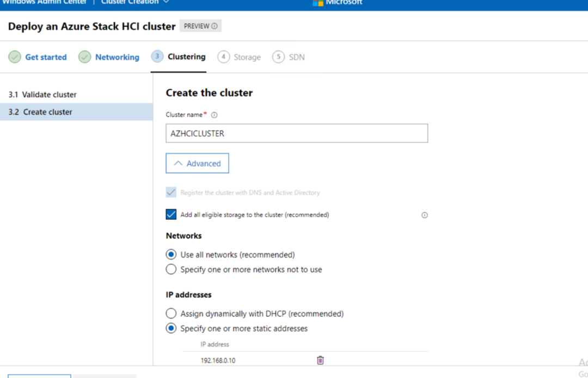The width and height of the screenshot is (588, 378).
Task: Select 3.2 Create cluster step
Action: pos(76,112)
